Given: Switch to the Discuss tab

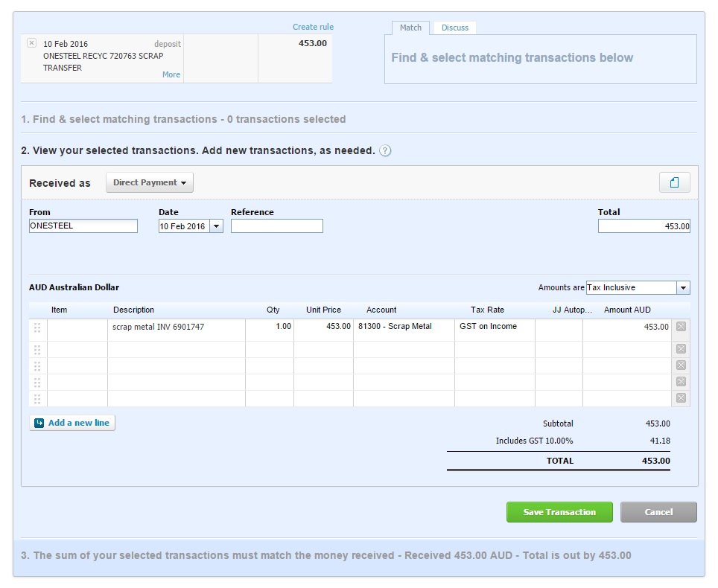Looking at the screenshot, I should pos(454,28).
